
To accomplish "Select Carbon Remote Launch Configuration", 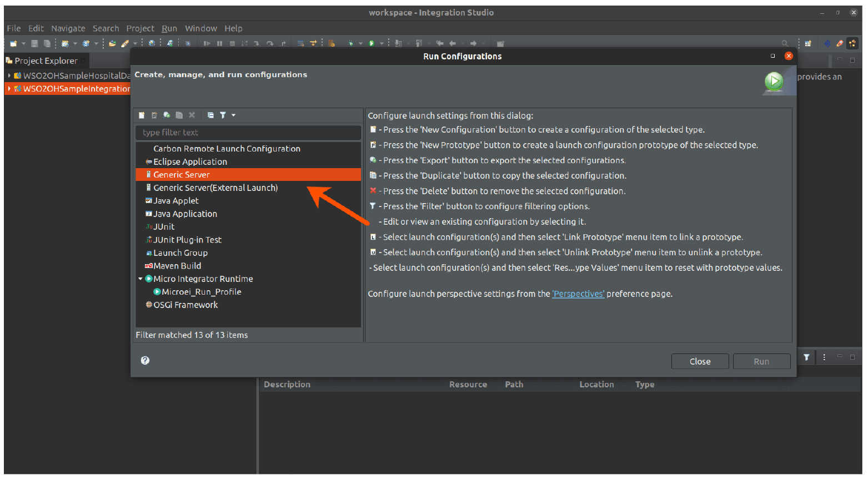I will 227,149.
